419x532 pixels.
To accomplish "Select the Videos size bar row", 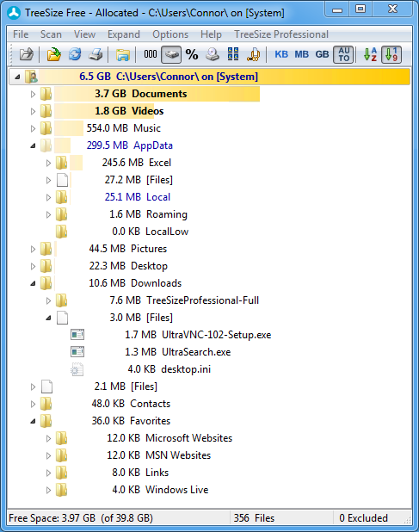I will pyautogui.click(x=129, y=111).
